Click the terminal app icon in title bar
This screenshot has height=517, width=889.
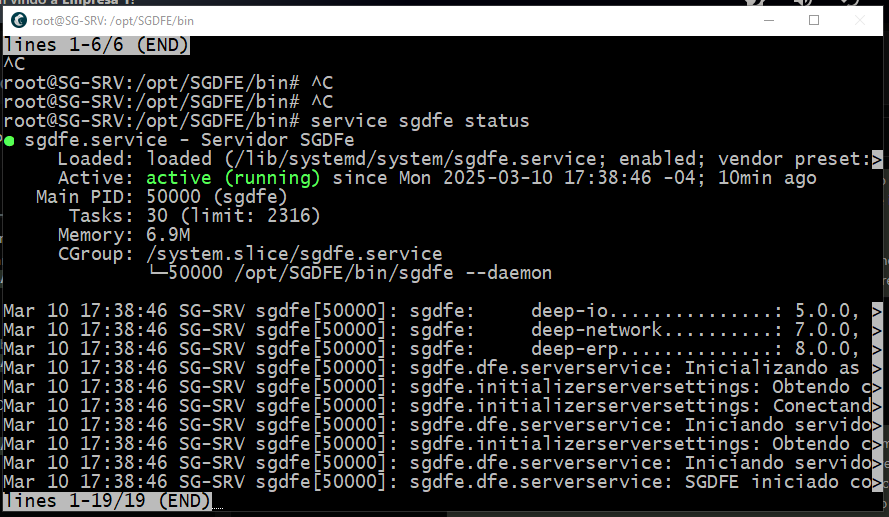click(17, 20)
